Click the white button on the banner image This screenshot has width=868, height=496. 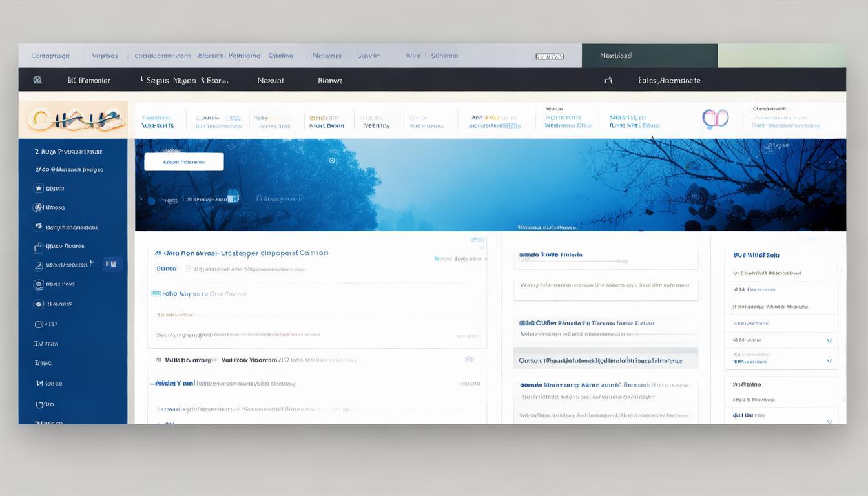[x=184, y=162]
